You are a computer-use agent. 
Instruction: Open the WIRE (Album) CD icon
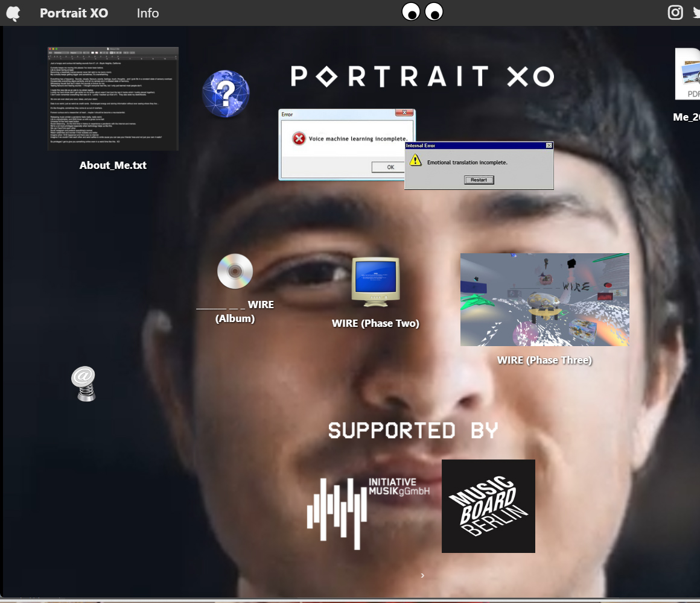[234, 271]
